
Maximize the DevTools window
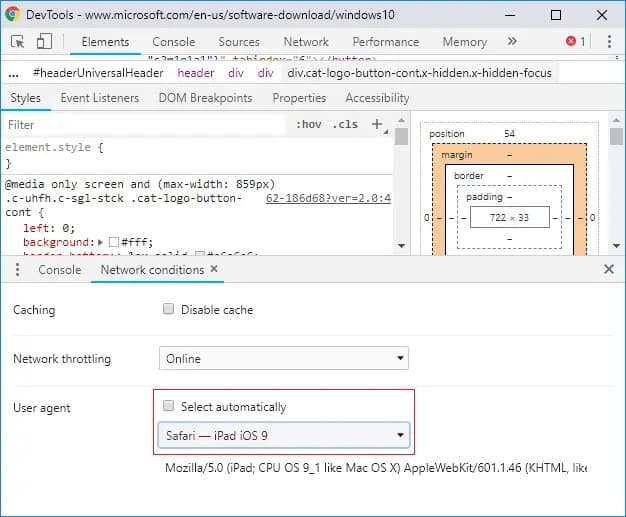point(556,15)
